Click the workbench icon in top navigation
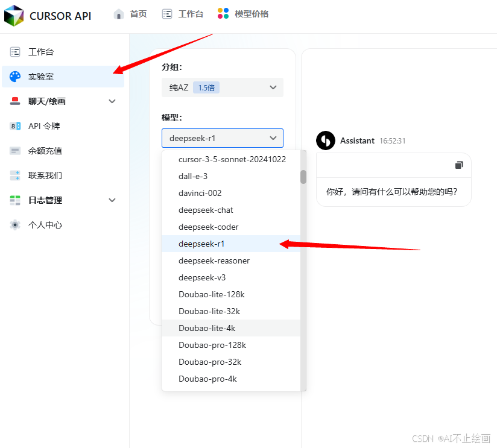This screenshot has height=448, width=497. click(167, 14)
